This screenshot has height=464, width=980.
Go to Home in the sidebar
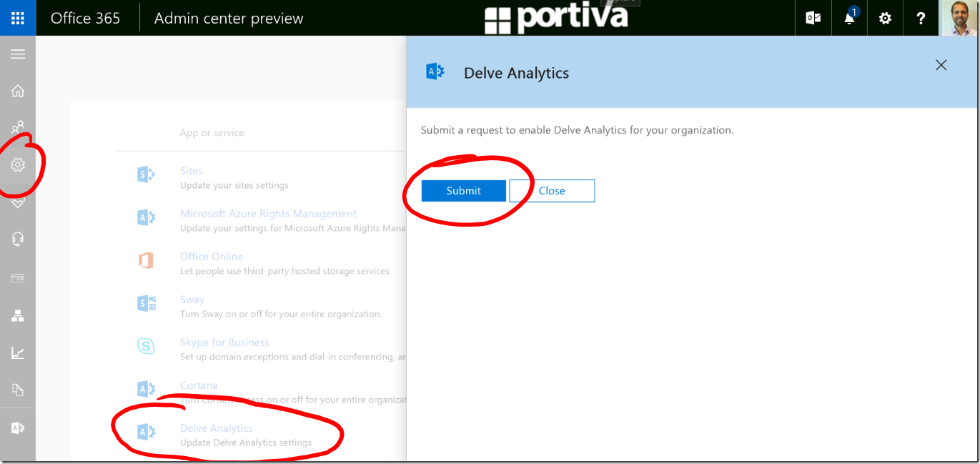pyautogui.click(x=18, y=91)
